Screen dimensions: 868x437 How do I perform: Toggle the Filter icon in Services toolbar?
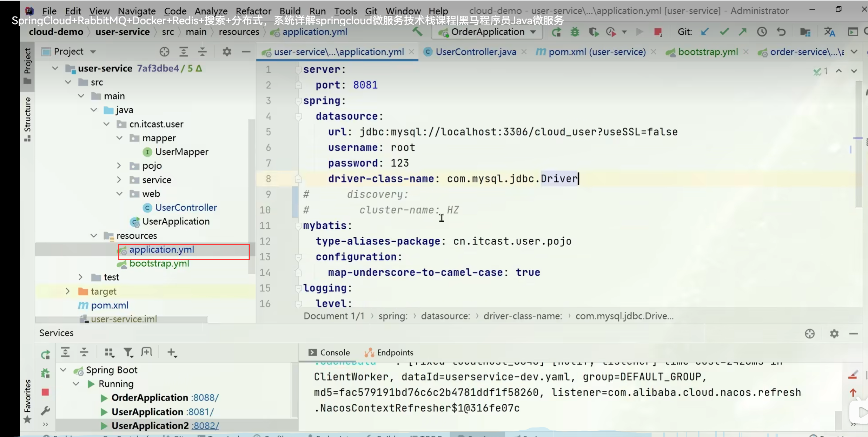[x=128, y=352]
